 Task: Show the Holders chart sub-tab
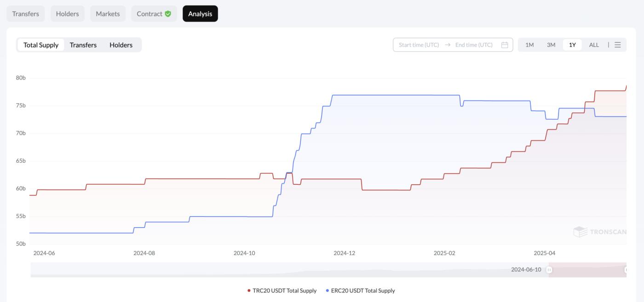pyautogui.click(x=121, y=45)
